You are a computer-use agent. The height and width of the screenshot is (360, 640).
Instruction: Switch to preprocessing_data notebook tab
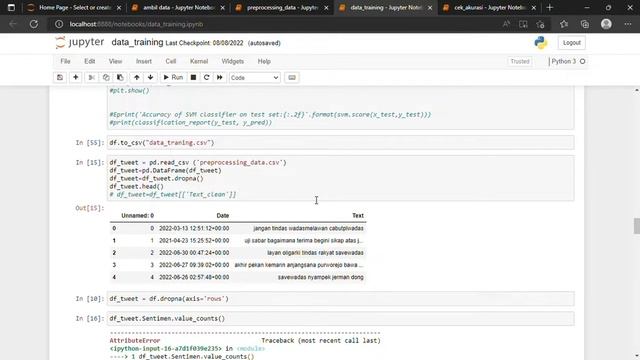tap(282, 7)
